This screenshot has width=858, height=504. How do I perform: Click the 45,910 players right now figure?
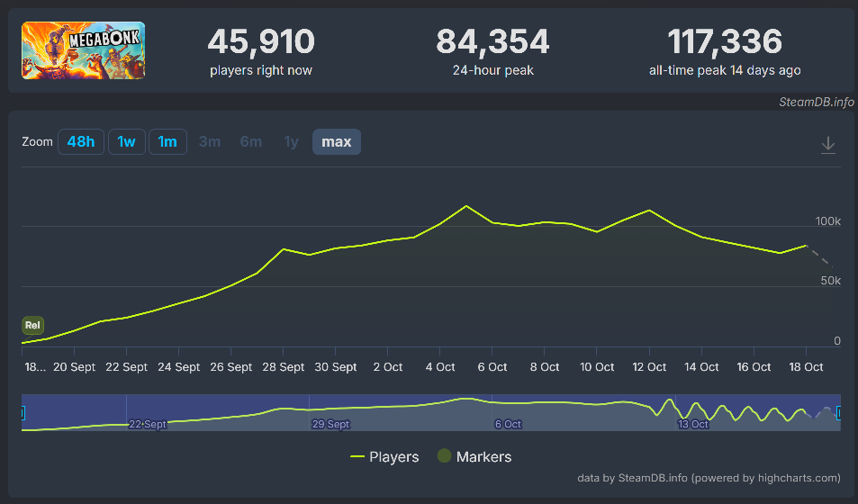pyautogui.click(x=261, y=41)
